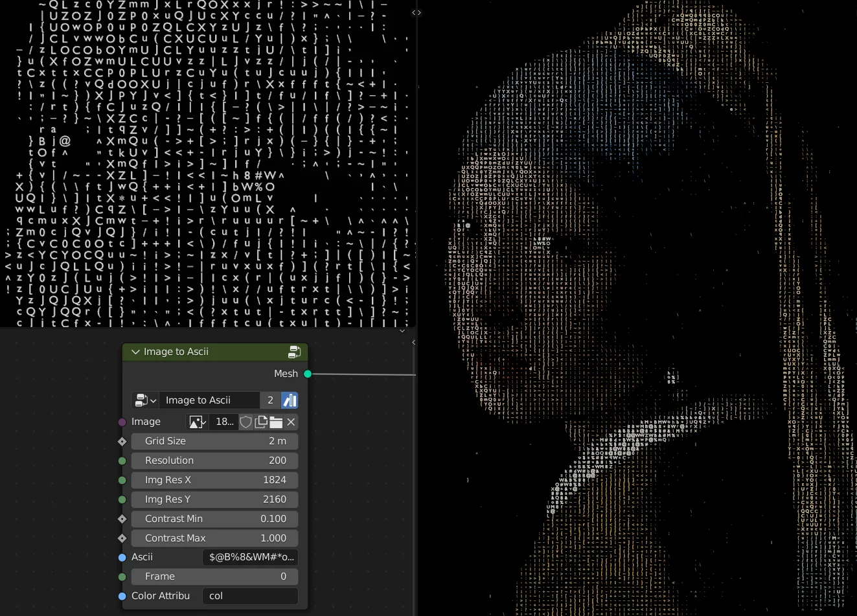The image size is (857, 616).
Task: Click the Frame value field set to 0
Action: click(x=214, y=576)
